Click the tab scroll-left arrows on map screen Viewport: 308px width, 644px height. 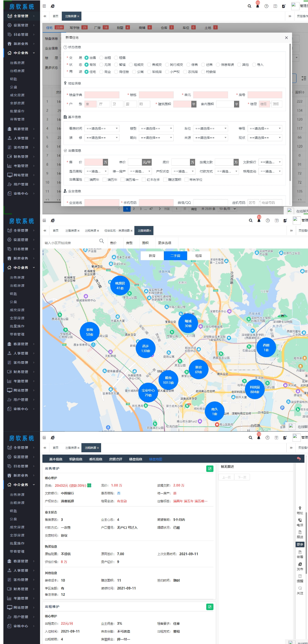[x=45, y=231]
